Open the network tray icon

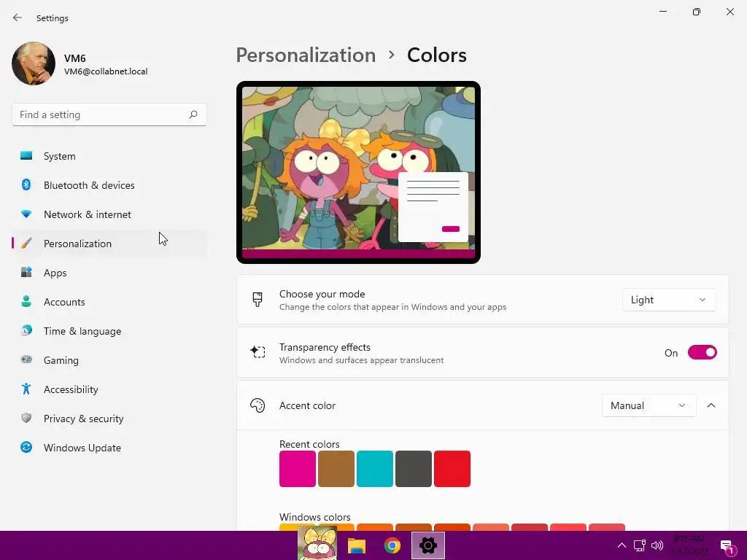(639, 545)
